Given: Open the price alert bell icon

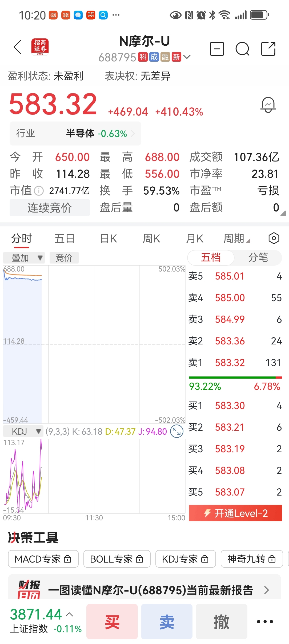Looking at the screenshot, I should pos(268,105).
